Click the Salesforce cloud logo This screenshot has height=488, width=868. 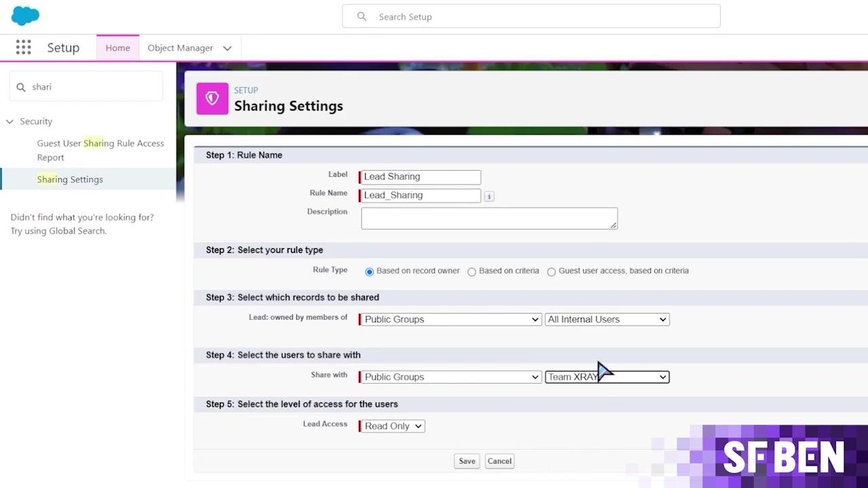pyautogui.click(x=26, y=15)
